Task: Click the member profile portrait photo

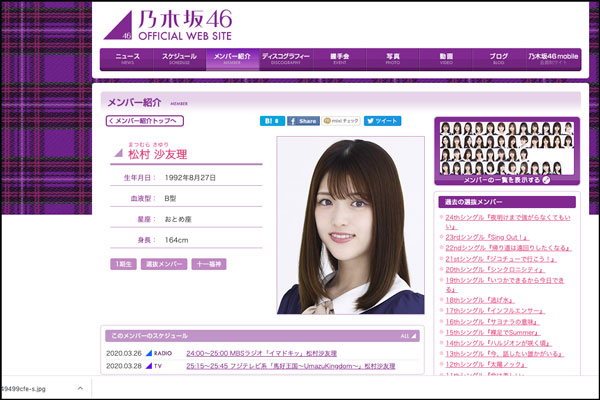Action: point(350,225)
